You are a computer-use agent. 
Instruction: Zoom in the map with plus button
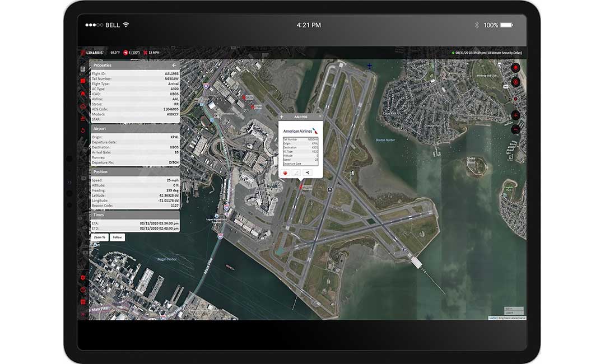pos(515,115)
